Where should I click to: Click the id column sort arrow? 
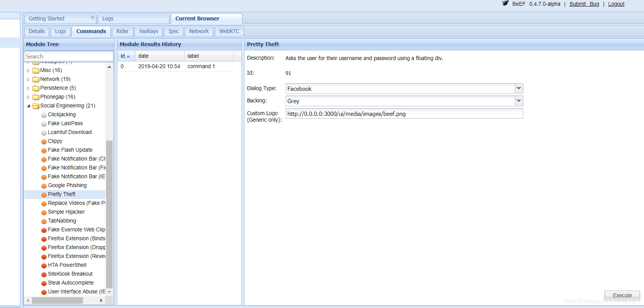128,56
